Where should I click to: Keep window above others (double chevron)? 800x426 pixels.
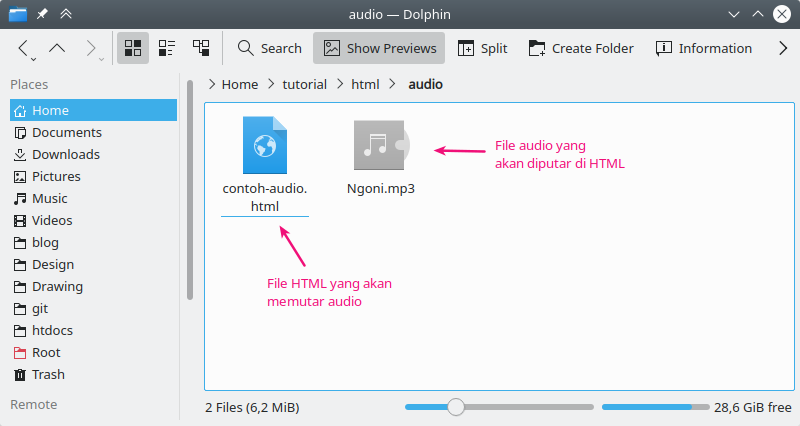[x=65, y=14]
